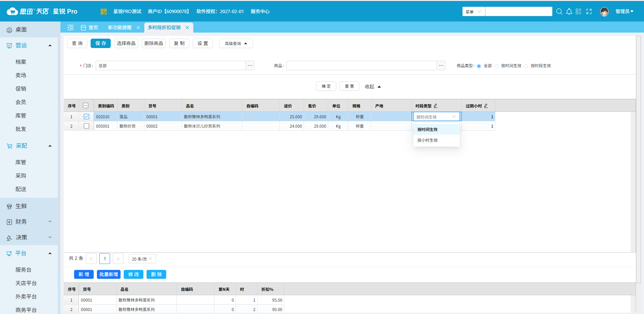
Task: Toggle the sidebar collapse menu icon
Action: (70, 28)
